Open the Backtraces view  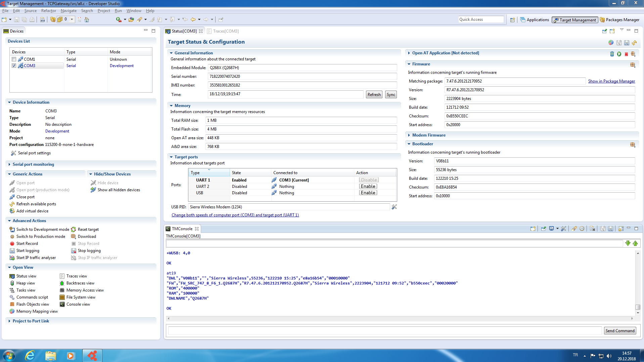(80, 283)
